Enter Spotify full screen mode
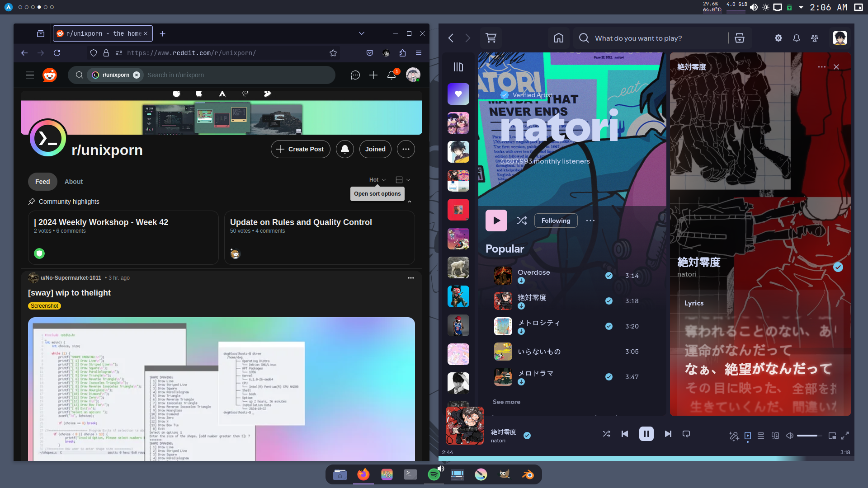This screenshot has height=488, width=868. click(845, 436)
